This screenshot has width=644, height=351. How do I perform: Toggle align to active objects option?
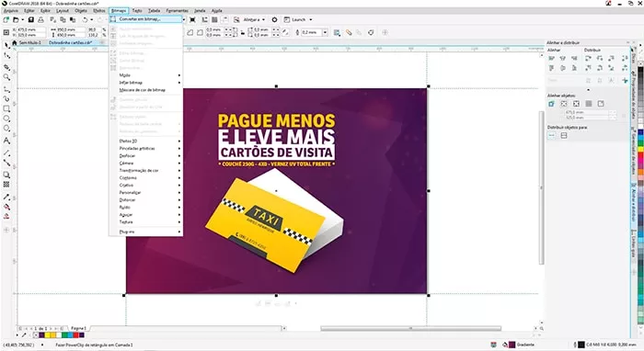pyautogui.click(x=552, y=104)
